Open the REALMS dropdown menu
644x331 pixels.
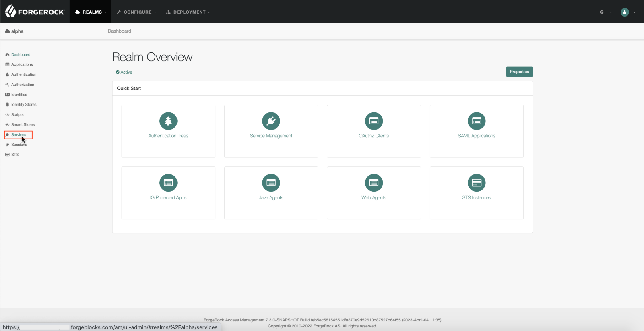(x=91, y=12)
